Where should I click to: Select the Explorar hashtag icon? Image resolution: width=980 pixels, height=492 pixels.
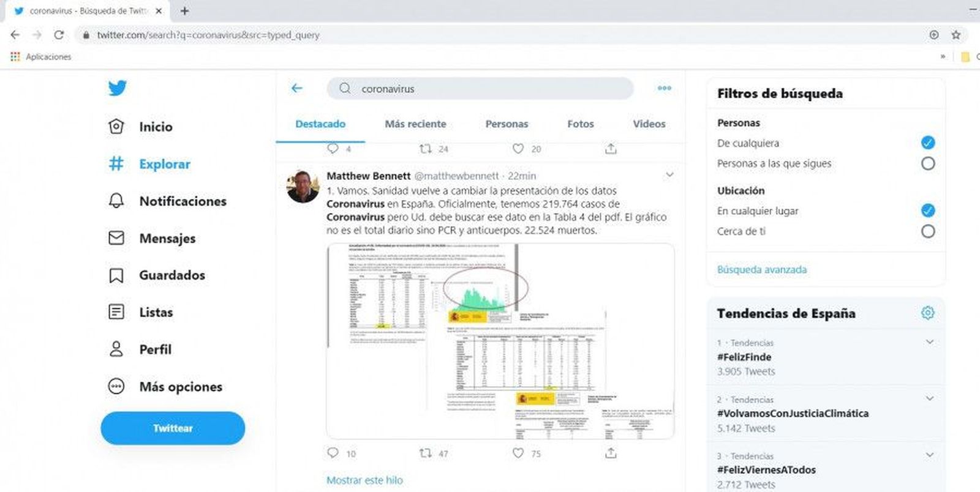(116, 164)
